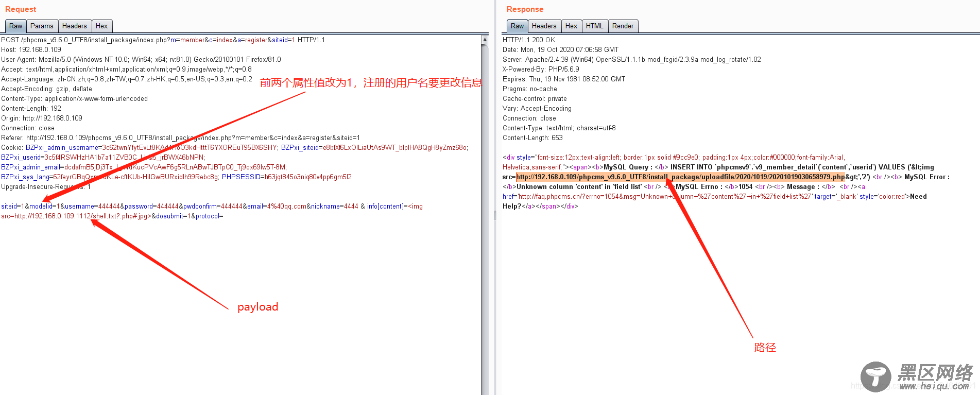This screenshot has height=395, width=980.
Task: Click the 'Content-Type: text/html' response header
Action: click(559, 128)
